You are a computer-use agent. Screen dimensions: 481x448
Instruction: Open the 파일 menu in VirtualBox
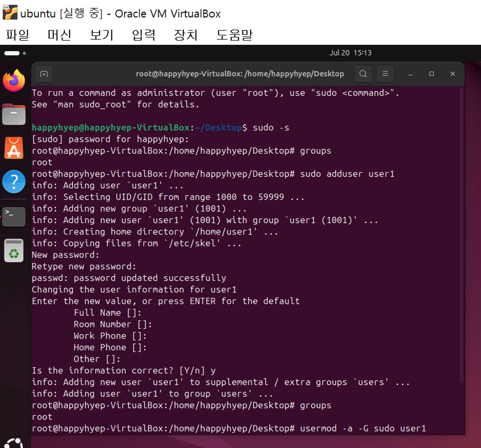tap(17, 35)
